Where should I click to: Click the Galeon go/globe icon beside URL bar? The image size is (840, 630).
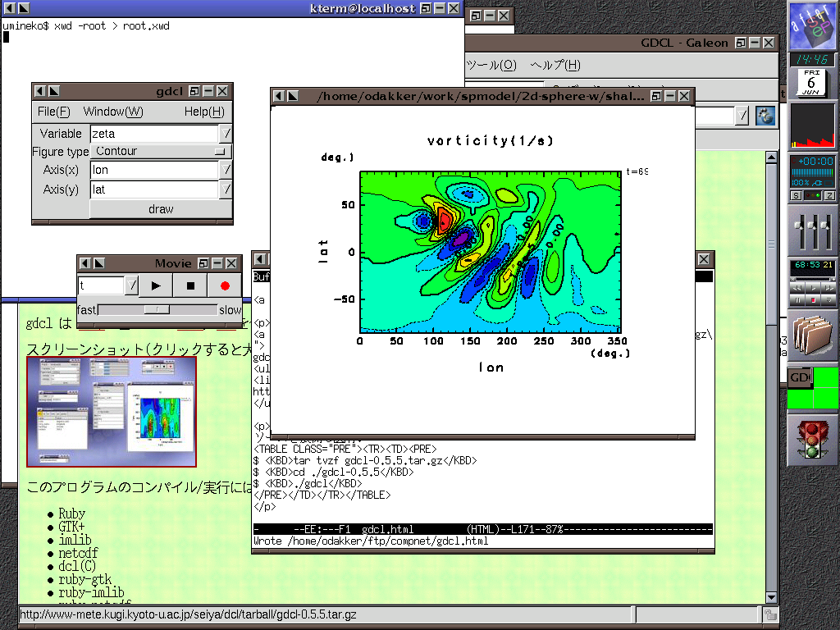pos(765,115)
